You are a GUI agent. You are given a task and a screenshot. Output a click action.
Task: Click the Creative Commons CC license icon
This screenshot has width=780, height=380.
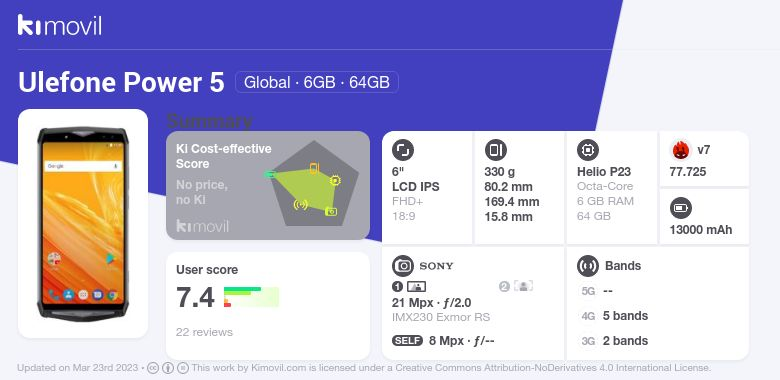pos(153,368)
